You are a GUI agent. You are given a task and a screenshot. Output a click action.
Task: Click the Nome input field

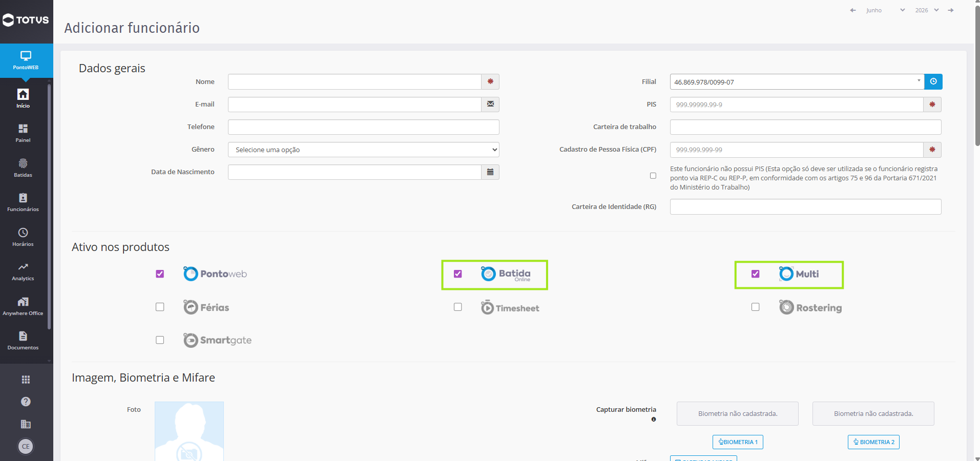point(355,82)
